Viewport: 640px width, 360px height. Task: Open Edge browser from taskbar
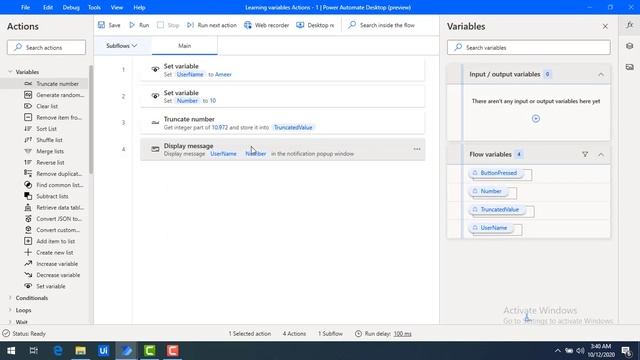(x=58, y=351)
